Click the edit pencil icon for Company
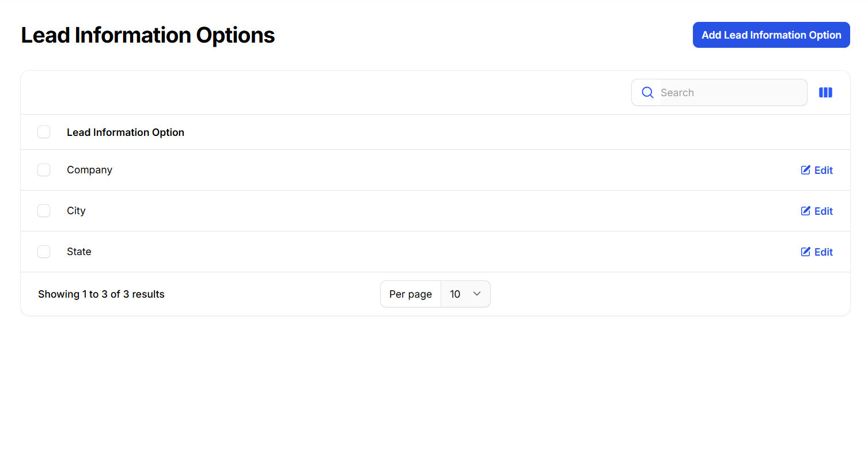868x475 pixels. tap(806, 170)
